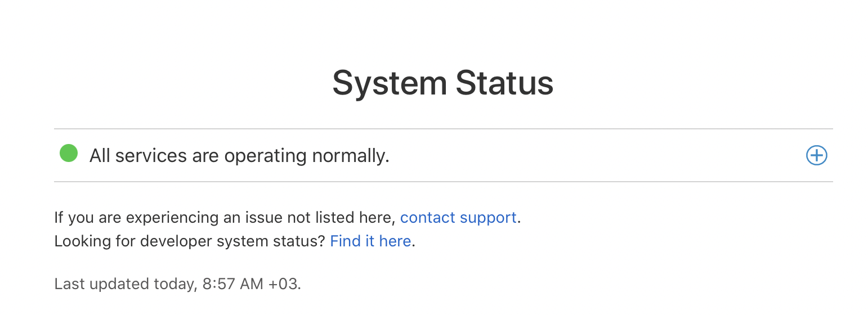868x315 pixels.
Task: Click the "If you are experiencing an issue" sentence
Action: 225,218
